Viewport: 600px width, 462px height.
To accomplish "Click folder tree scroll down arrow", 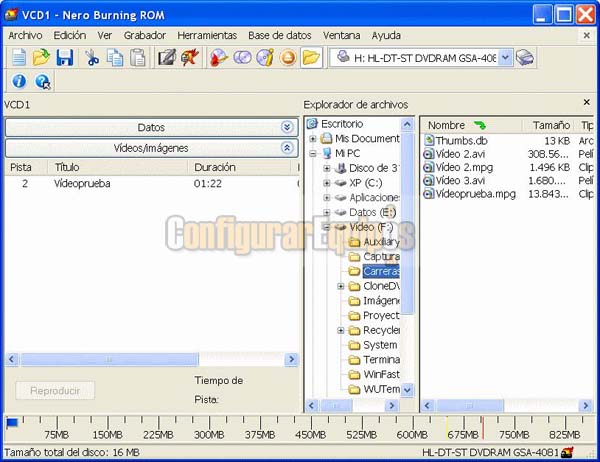I will (x=408, y=390).
